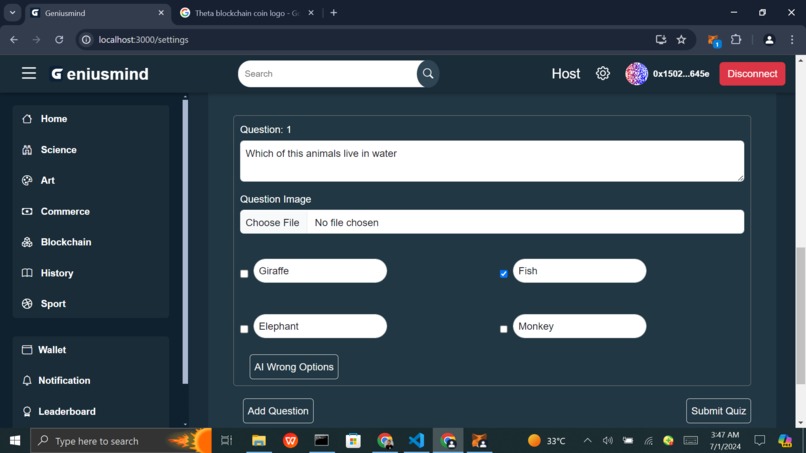View site information icon

point(86,40)
